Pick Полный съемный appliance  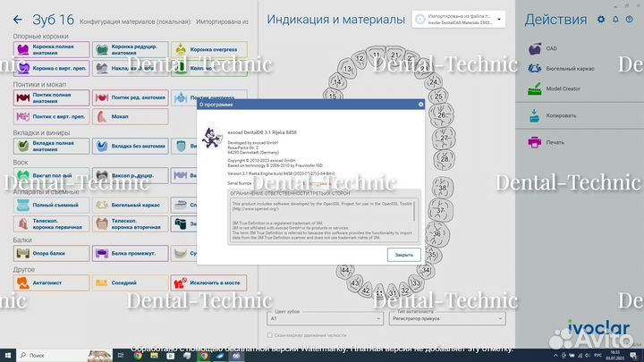[51, 205]
